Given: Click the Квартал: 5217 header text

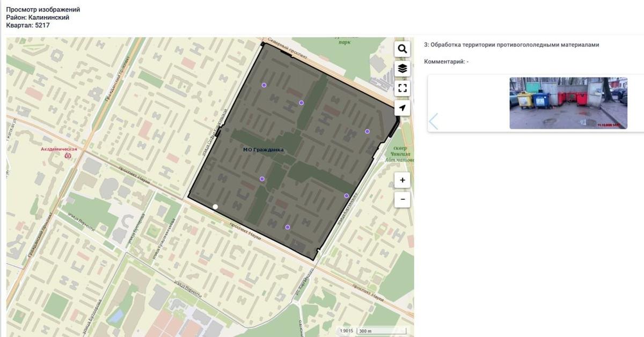Looking at the screenshot, I should click(x=27, y=25).
